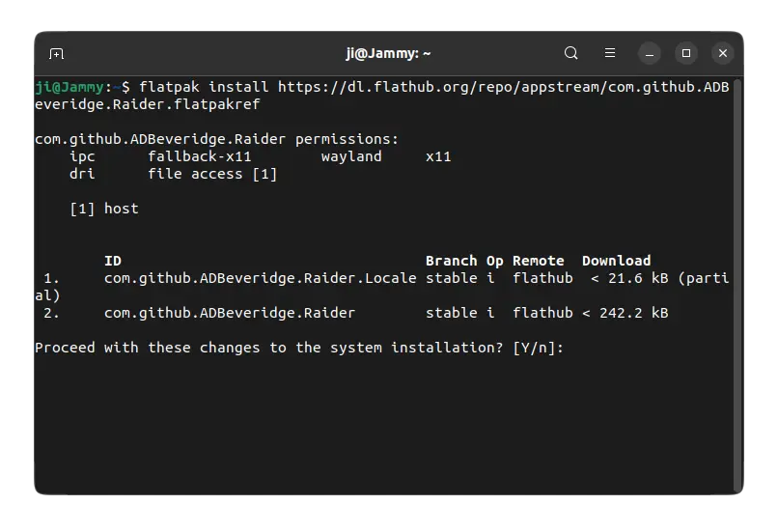Minimize the terminal window

click(x=649, y=54)
